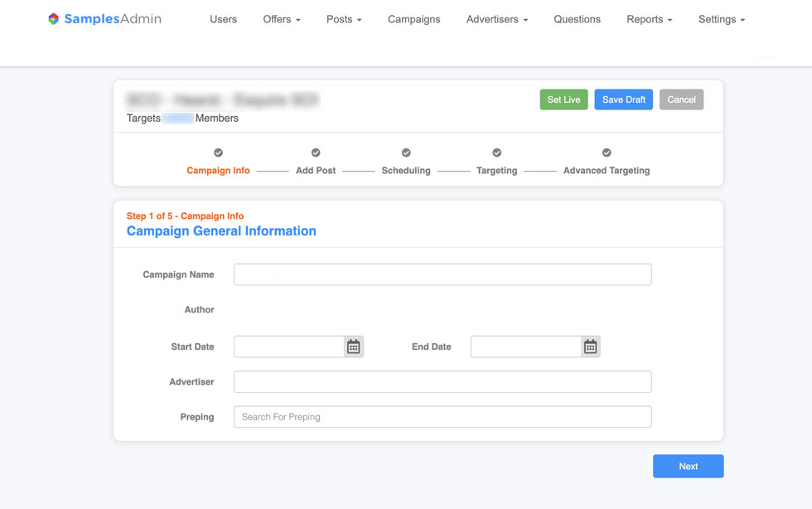
Task: Click the Advanced Targeting step checkmark
Action: click(607, 153)
